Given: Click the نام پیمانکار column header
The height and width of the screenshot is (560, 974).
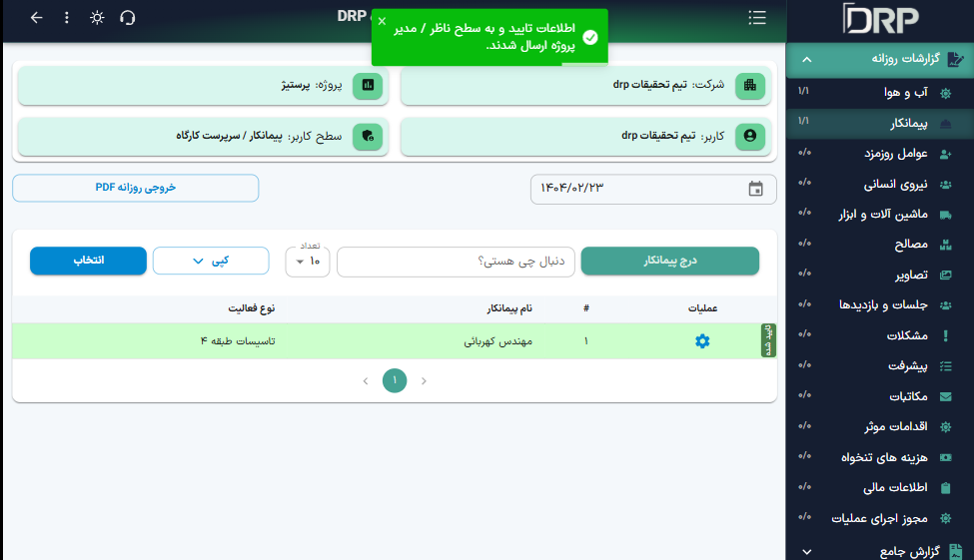Looking at the screenshot, I should 509,308.
